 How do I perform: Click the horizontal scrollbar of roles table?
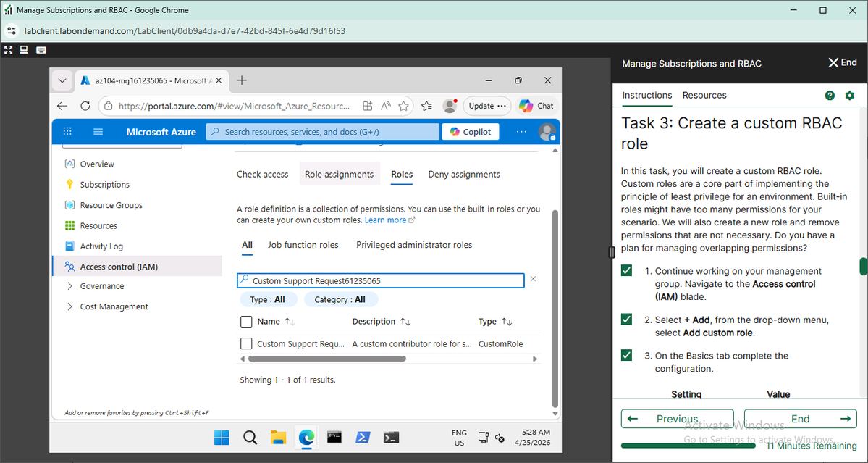tap(327, 359)
